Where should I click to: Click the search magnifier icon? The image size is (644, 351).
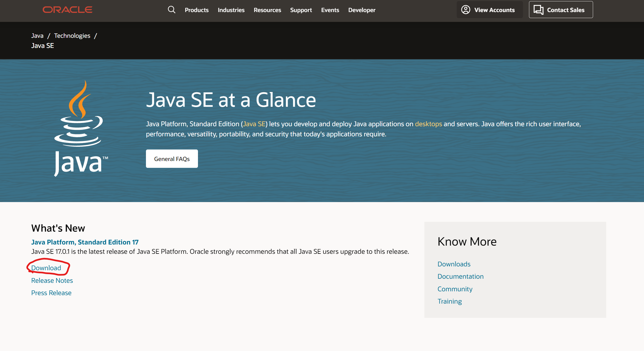pos(171,10)
